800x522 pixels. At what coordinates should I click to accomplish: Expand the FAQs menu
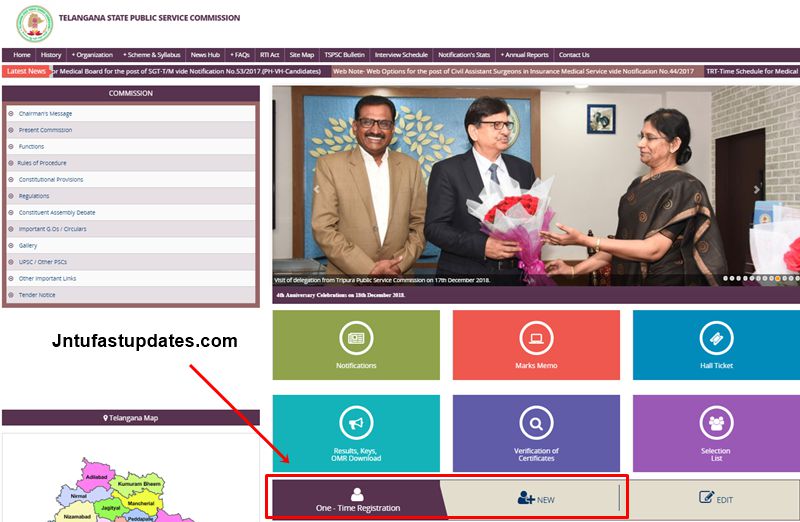click(240, 55)
